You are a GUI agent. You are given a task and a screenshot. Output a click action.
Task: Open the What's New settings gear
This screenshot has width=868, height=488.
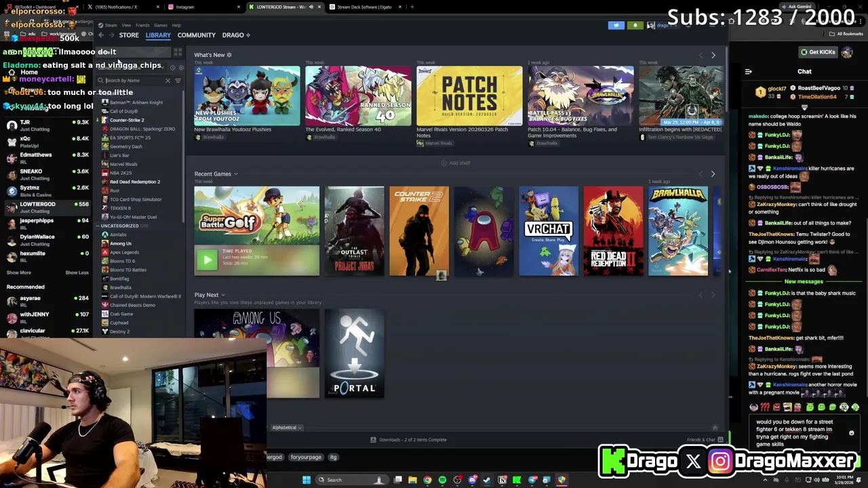point(229,55)
